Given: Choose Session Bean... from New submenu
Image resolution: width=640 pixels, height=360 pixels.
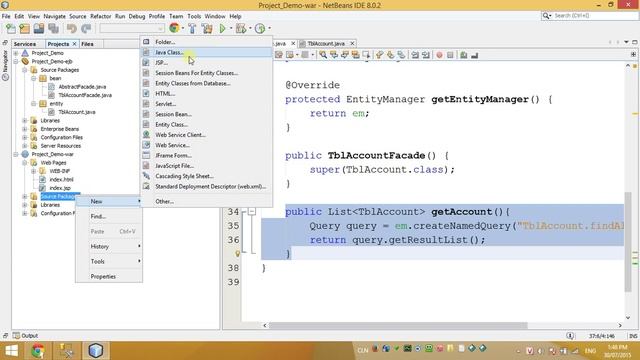Looking at the screenshot, I should [x=206, y=114].
